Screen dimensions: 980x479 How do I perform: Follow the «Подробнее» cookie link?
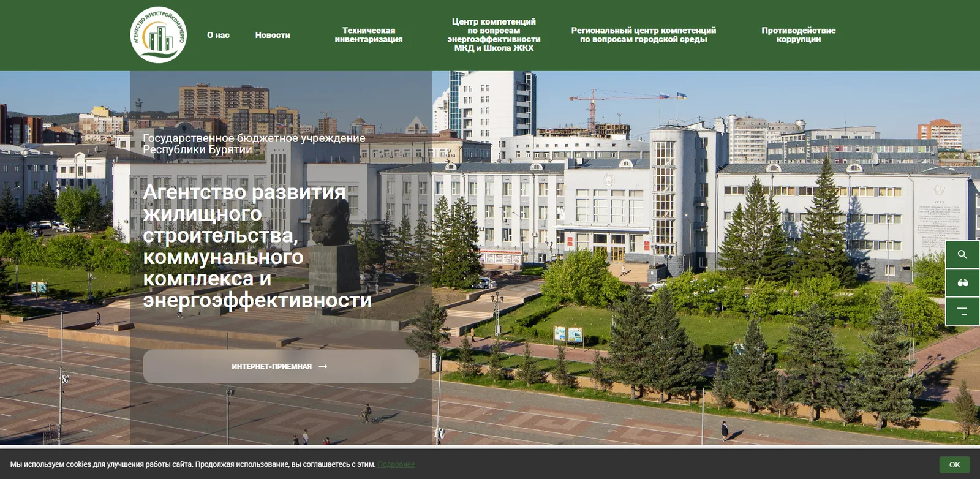click(396, 464)
